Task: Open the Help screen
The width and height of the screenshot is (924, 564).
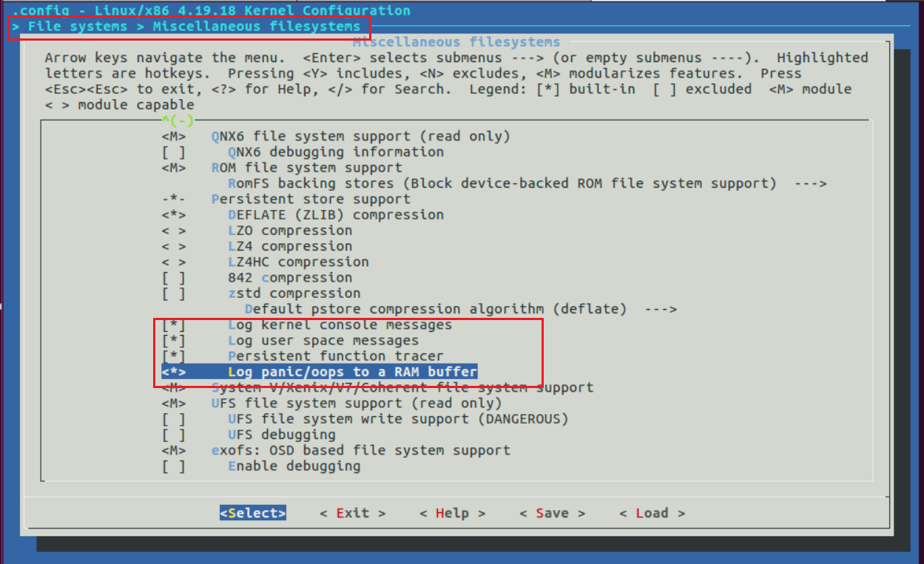Action: [451, 512]
